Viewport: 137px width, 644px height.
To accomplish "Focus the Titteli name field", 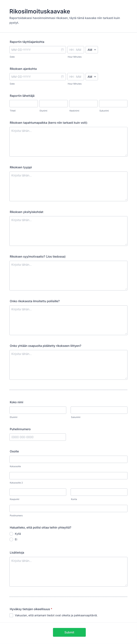I will coord(24,104).
